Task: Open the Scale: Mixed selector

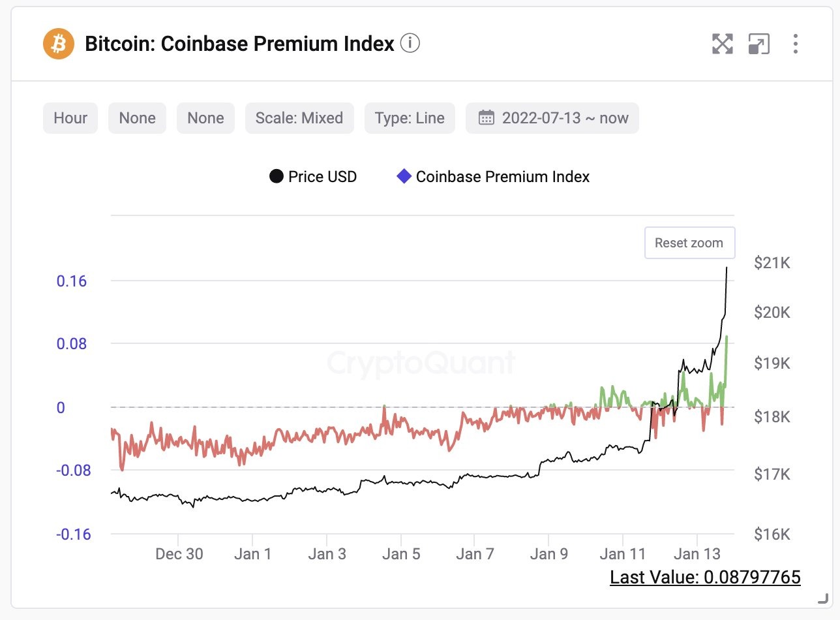Action: (x=299, y=118)
